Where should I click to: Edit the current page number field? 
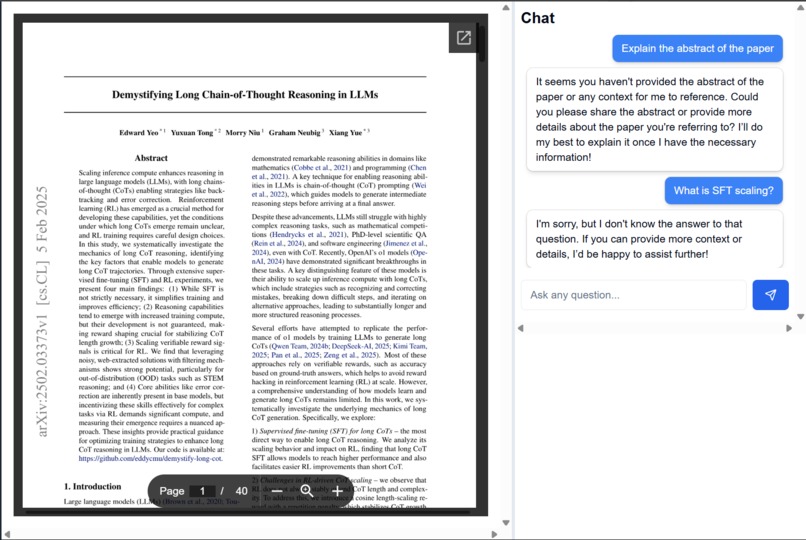pyautogui.click(x=202, y=491)
